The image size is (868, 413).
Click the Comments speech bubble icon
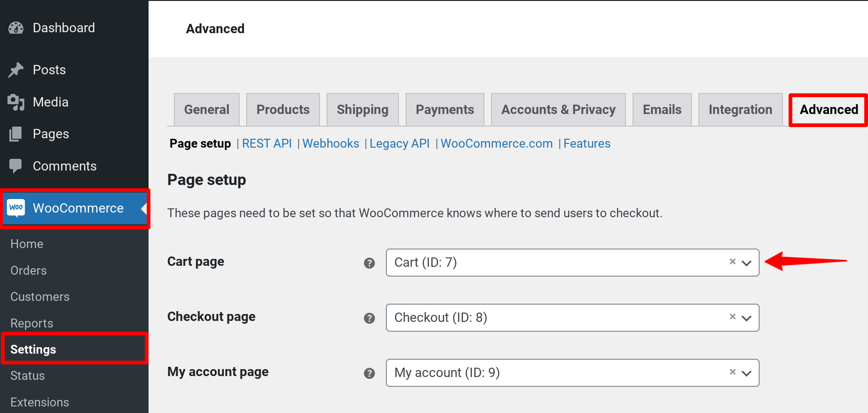tap(16, 166)
